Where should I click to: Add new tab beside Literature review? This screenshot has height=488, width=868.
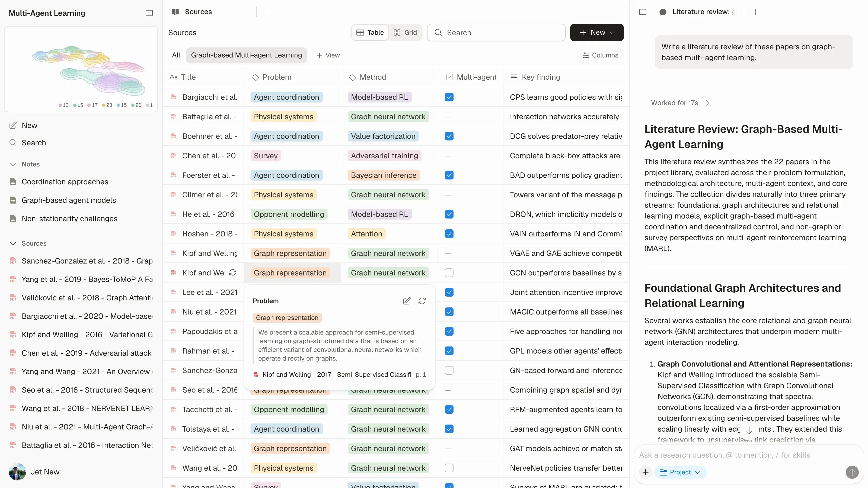click(755, 12)
